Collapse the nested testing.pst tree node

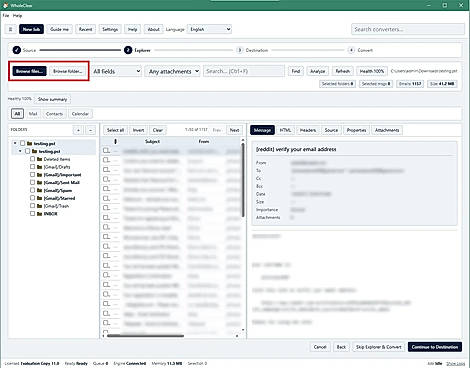[20, 151]
